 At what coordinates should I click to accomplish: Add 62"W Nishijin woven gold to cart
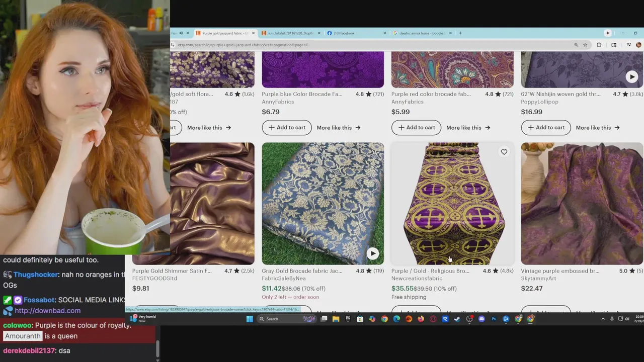[546, 127]
